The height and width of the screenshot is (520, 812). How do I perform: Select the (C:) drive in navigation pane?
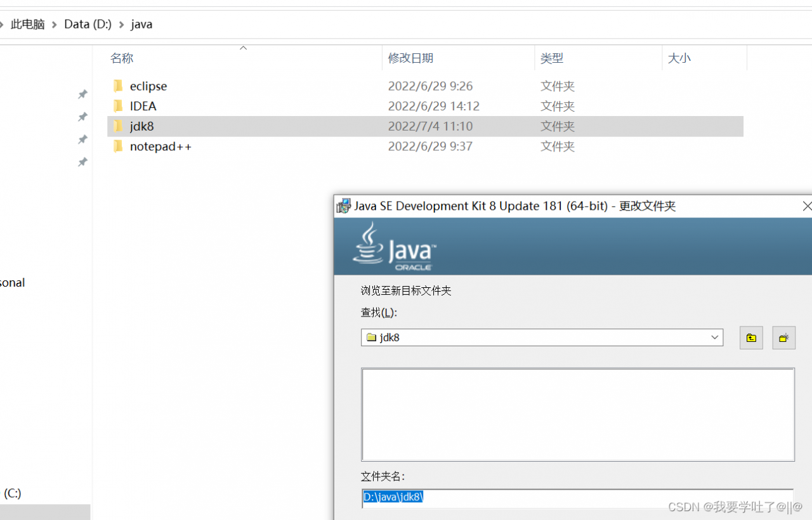(13, 493)
